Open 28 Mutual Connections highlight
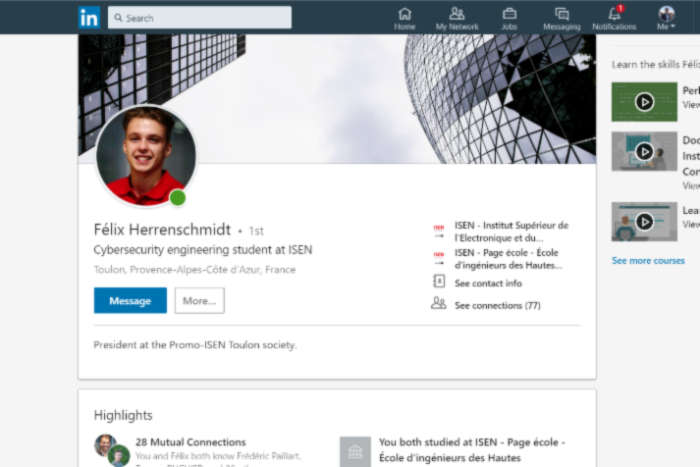 191,442
